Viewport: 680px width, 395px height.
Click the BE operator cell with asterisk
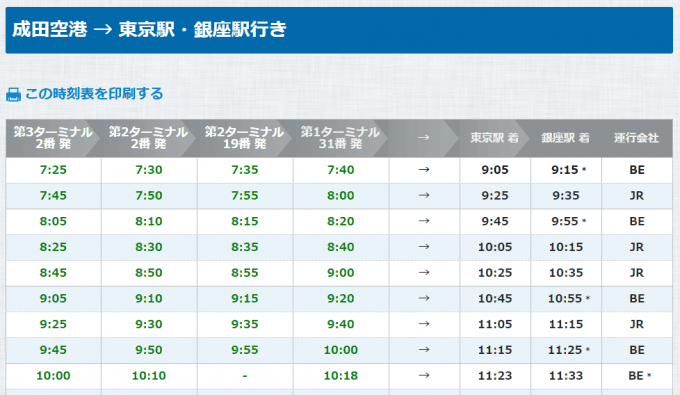pyautogui.click(x=637, y=375)
